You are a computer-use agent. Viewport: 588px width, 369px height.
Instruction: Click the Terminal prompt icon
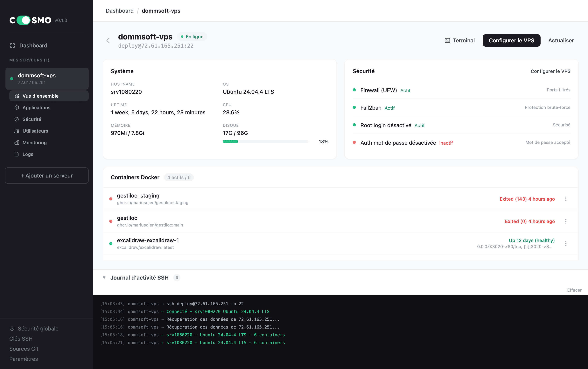447,40
